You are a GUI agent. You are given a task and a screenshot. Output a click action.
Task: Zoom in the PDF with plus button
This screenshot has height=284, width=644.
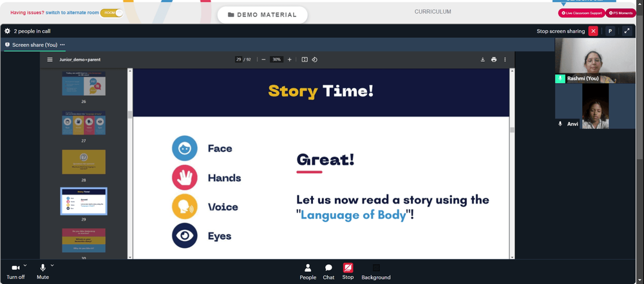(290, 60)
